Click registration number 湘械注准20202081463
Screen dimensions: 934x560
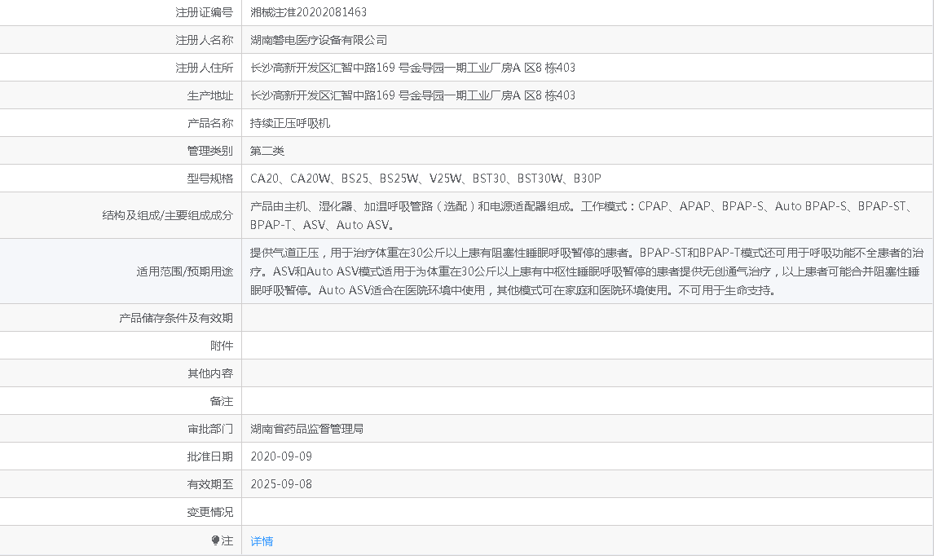pos(308,12)
